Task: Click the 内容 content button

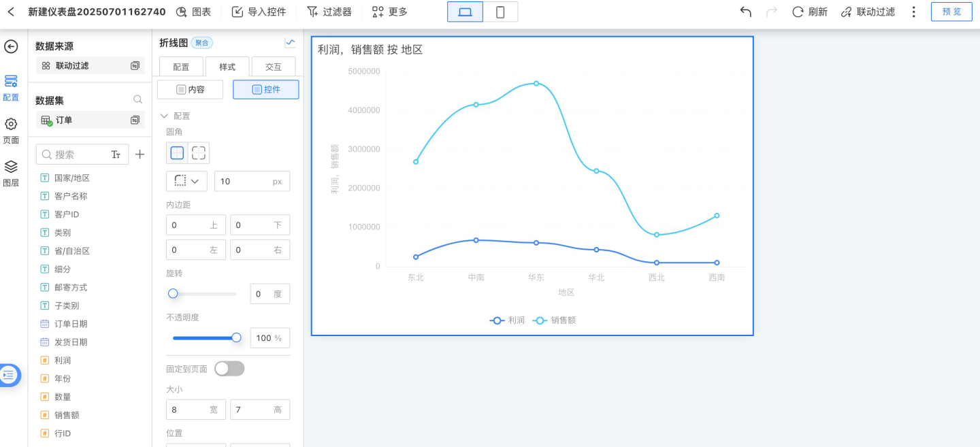Action: click(191, 89)
